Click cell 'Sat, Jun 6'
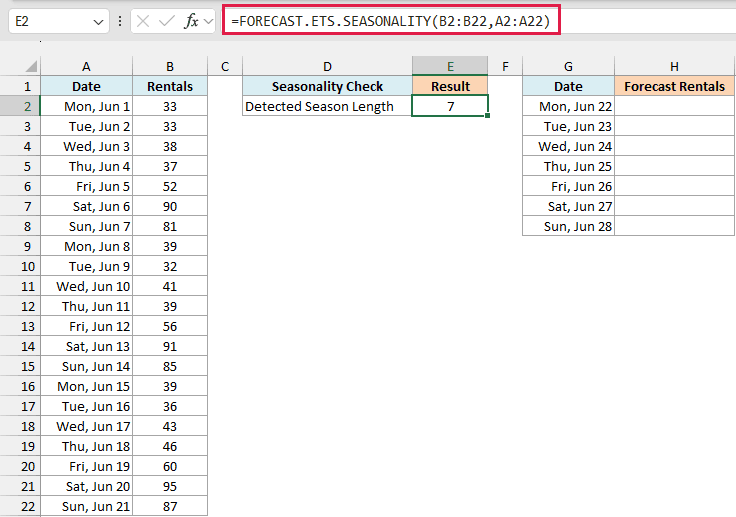The height and width of the screenshot is (517, 736). point(86,207)
